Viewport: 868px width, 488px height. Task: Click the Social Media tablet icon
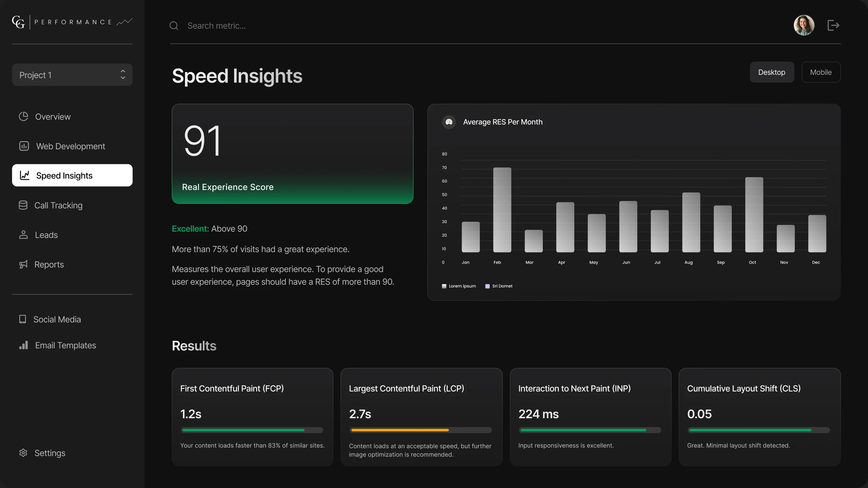click(x=23, y=319)
